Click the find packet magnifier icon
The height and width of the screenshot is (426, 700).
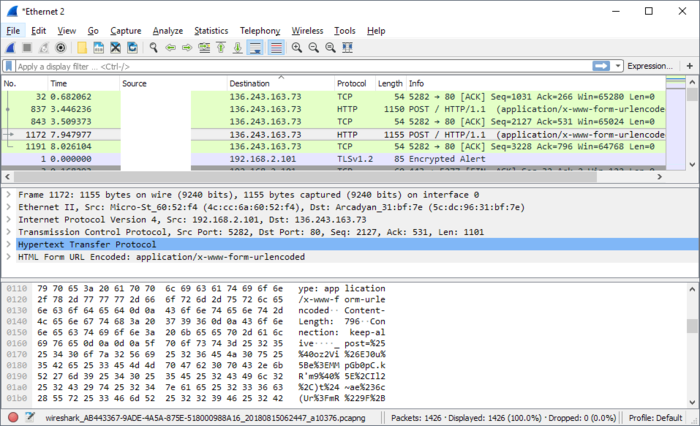point(154,47)
